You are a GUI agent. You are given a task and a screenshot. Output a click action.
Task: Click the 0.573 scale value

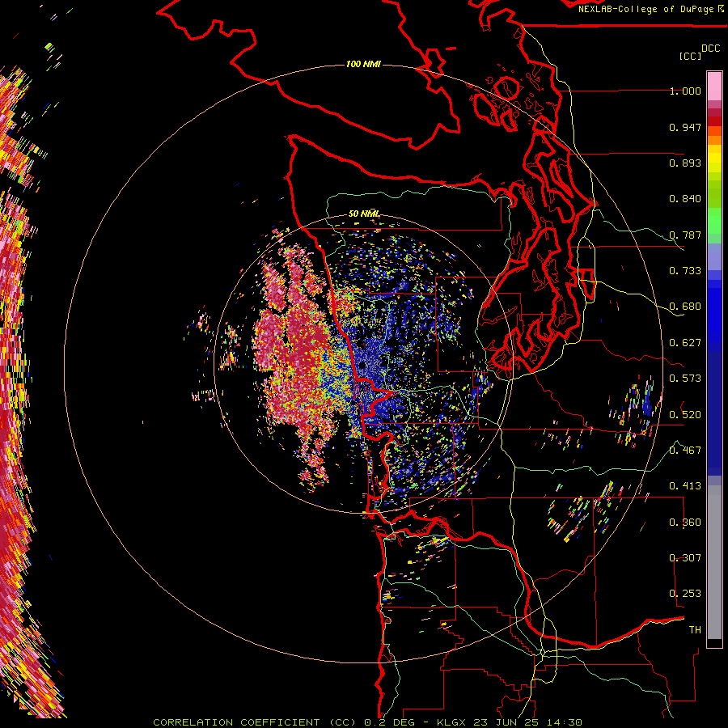[x=685, y=379]
